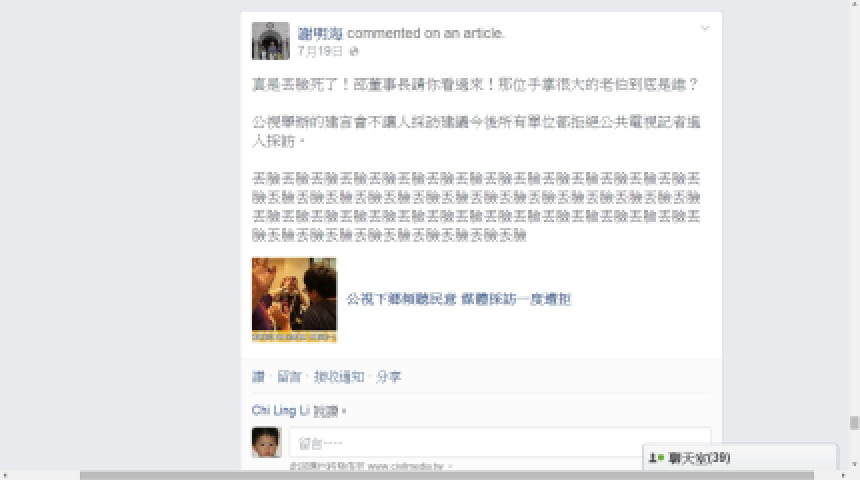Click the vertical scrollbar up arrow
860x480 pixels.
pos(853,4)
